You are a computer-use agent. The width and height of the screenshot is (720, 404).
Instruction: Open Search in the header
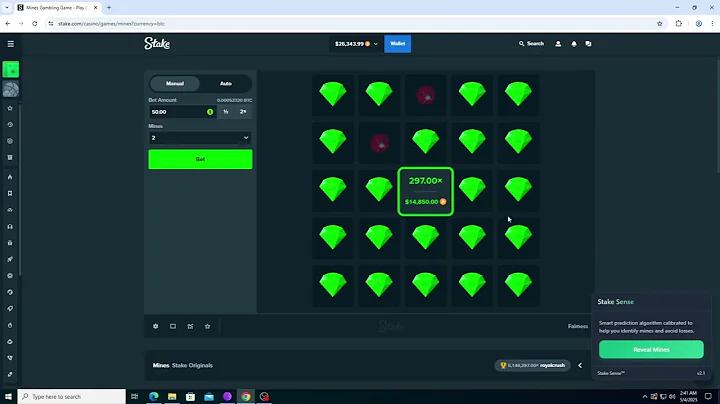pos(531,44)
